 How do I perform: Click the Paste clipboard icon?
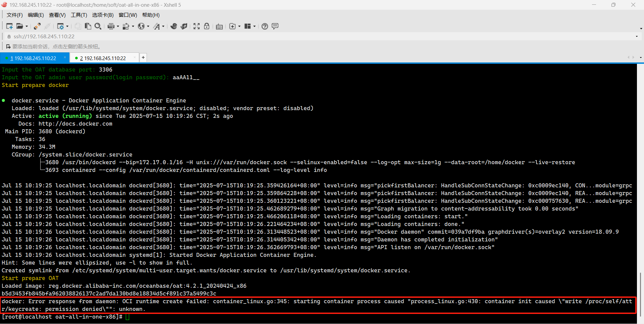[88, 26]
